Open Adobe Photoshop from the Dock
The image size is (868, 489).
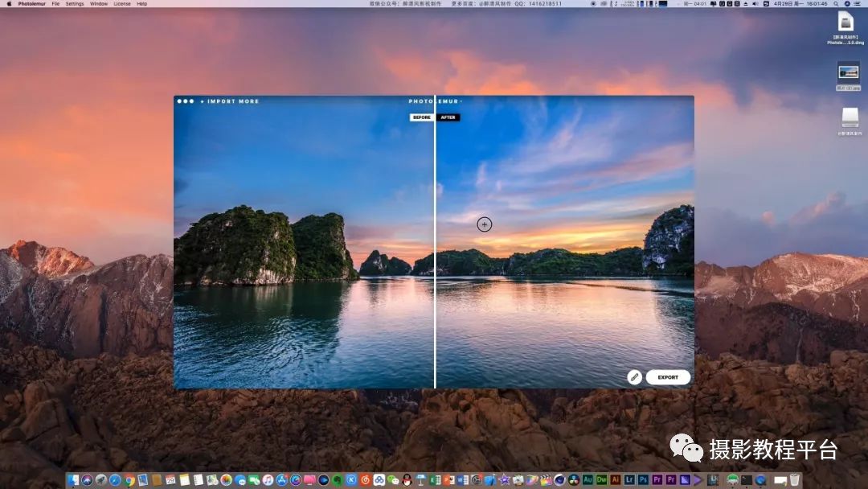643,480
